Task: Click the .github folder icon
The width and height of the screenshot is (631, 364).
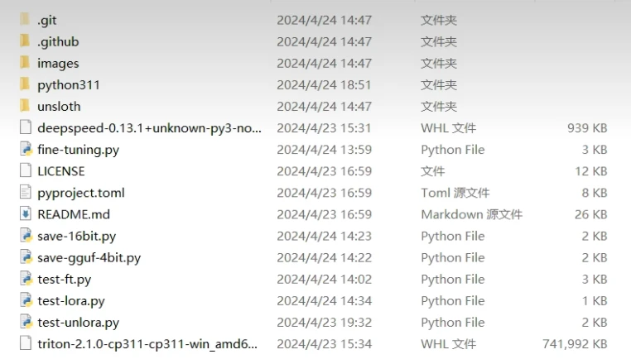Action: point(23,41)
